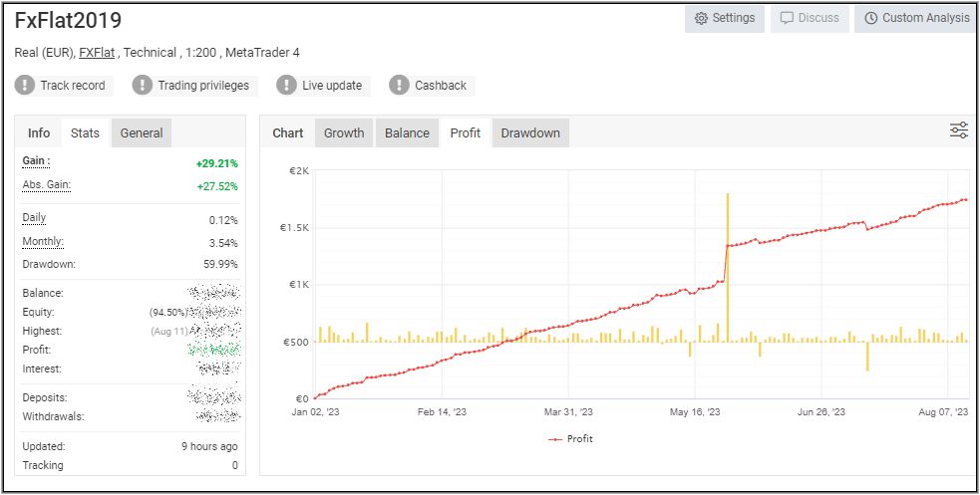Image resolution: width=980 pixels, height=495 pixels.
Task: Open the FXFlat broker link
Action: pyautogui.click(x=96, y=53)
